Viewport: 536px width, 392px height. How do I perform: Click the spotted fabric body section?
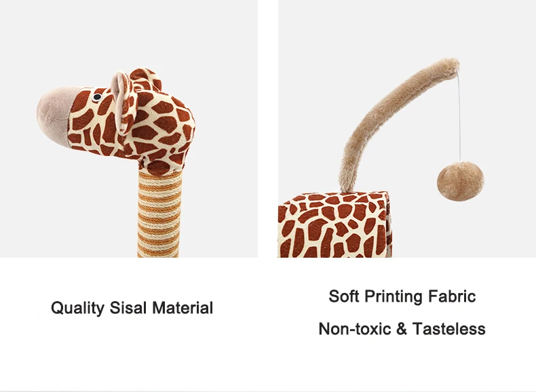(x=334, y=224)
